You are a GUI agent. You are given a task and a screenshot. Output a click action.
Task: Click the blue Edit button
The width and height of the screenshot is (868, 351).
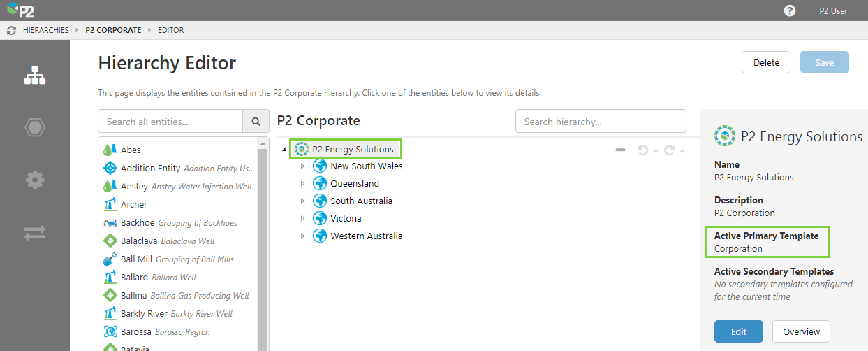coord(738,331)
